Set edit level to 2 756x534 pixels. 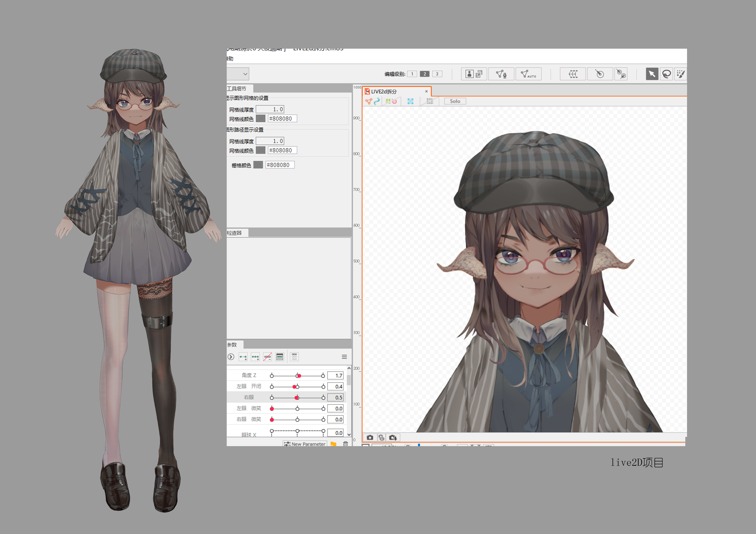pyautogui.click(x=424, y=74)
